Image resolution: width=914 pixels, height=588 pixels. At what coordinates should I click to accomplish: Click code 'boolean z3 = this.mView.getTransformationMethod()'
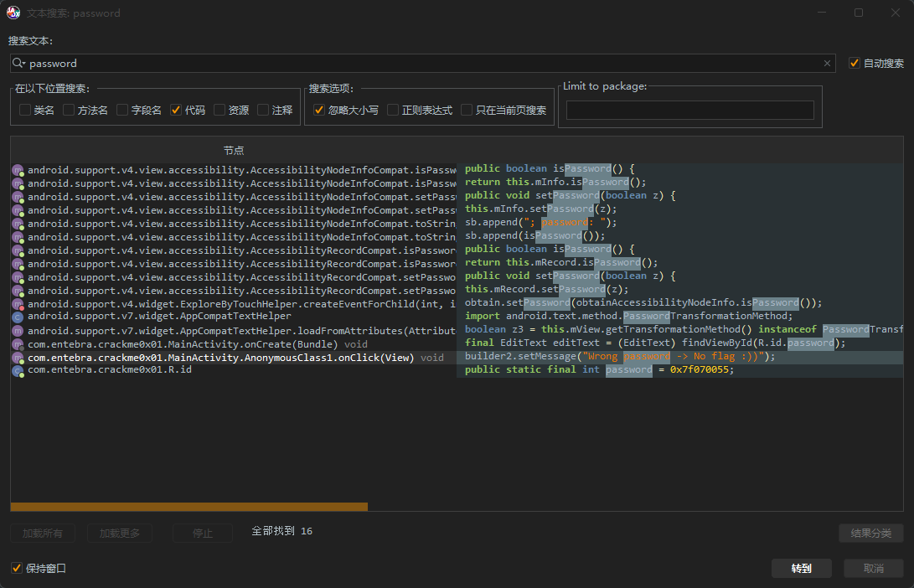(x=608, y=330)
